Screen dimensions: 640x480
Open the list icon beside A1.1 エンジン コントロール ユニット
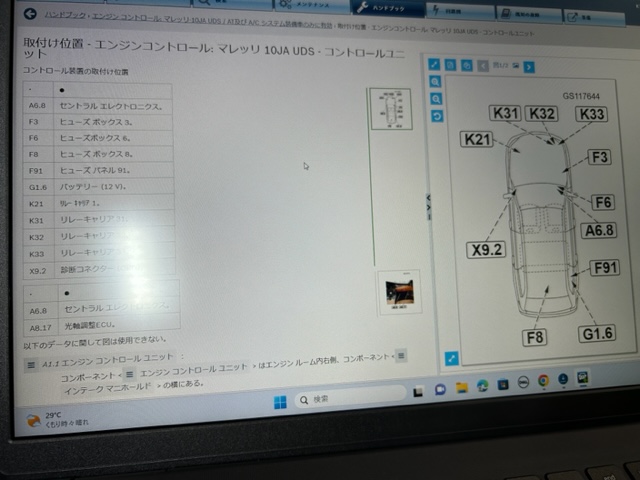[x=31, y=365]
